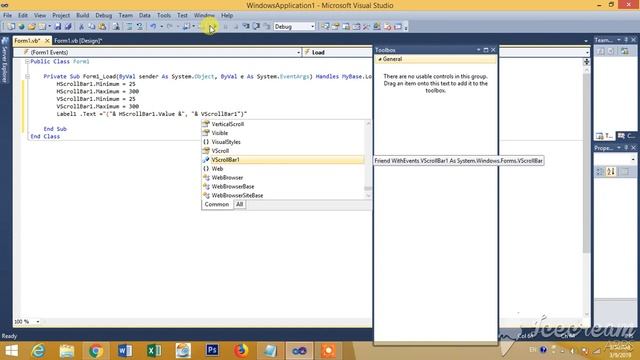Open Microsoft Word from the taskbar
Screen dimensions: 640x360
[125, 351]
